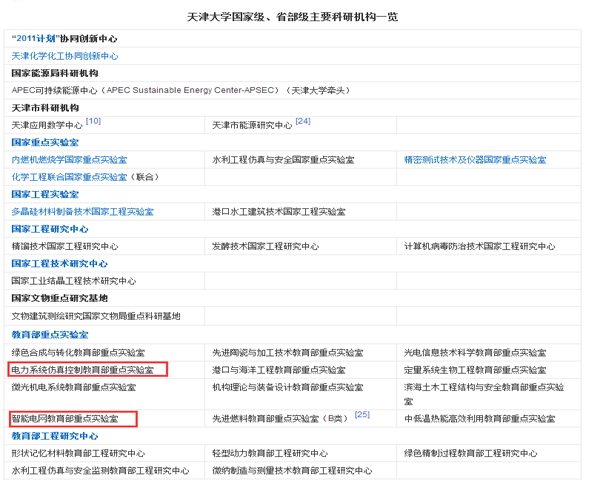
Task: Click the title 天津大学国家级、省部级主要科研机构一览
Action: pyautogui.click(x=292, y=17)
